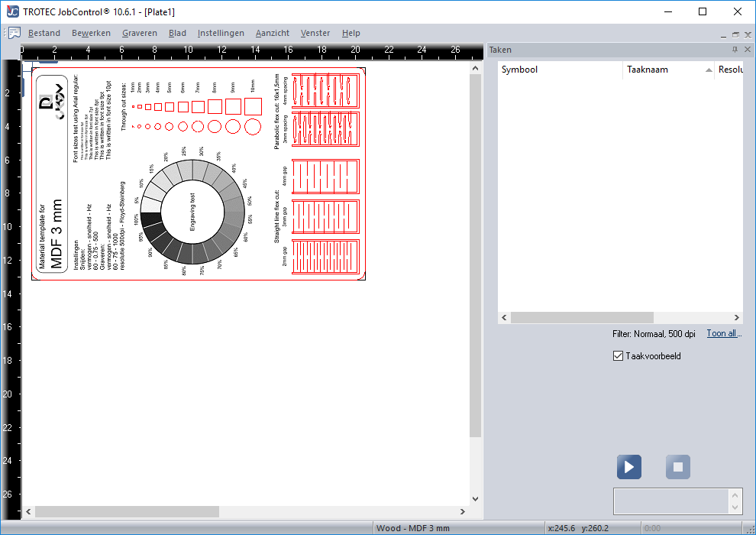Restore the inner Plate1 document window
Viewport: 756px width, 535px height.
click(x=735, y=34)
